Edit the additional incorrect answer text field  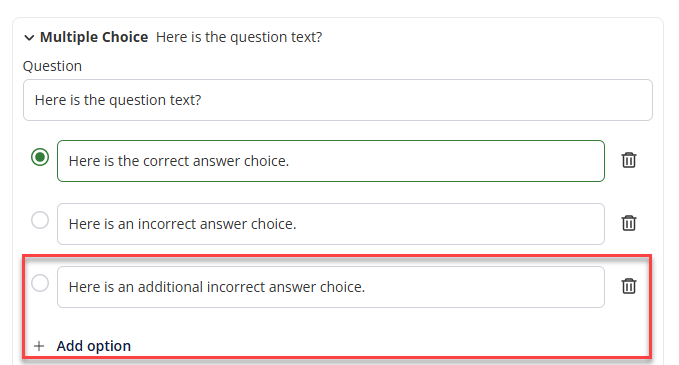point(331,287)
